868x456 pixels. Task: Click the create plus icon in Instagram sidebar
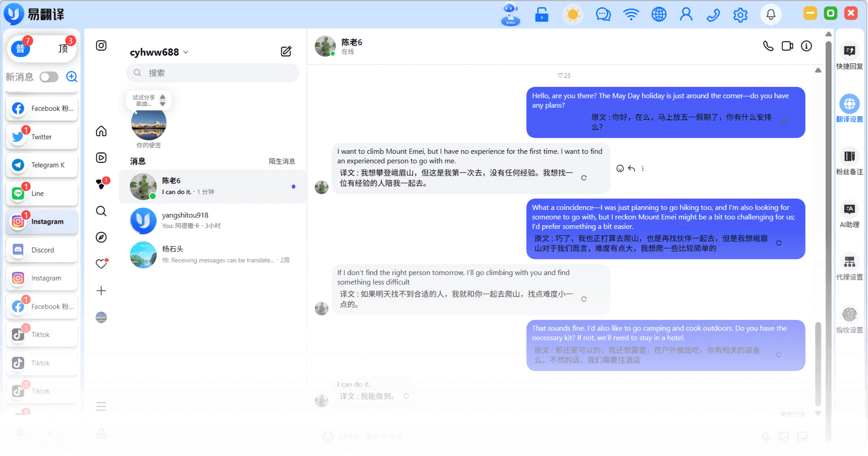coord(101,290)
